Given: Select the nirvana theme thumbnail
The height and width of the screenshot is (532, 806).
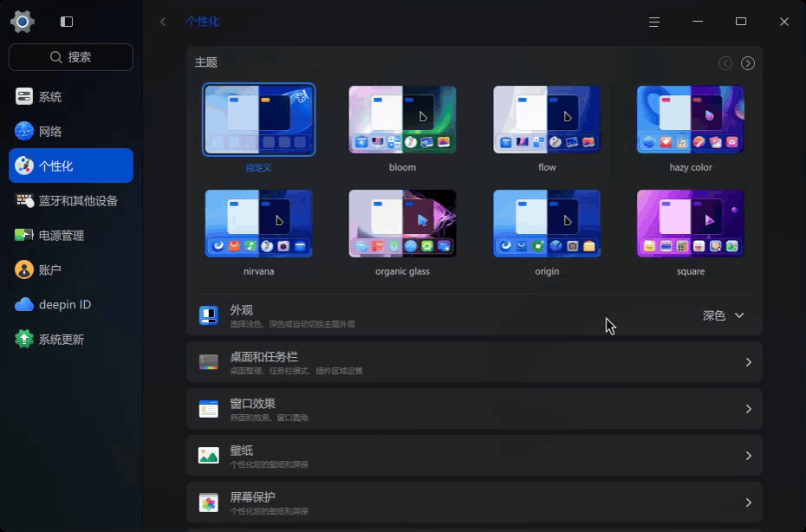Looking at the screenshot, I should [258, 224].
